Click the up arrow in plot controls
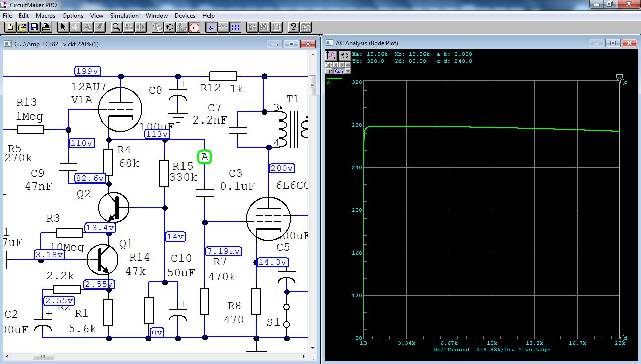 click(x=348, y=65)
